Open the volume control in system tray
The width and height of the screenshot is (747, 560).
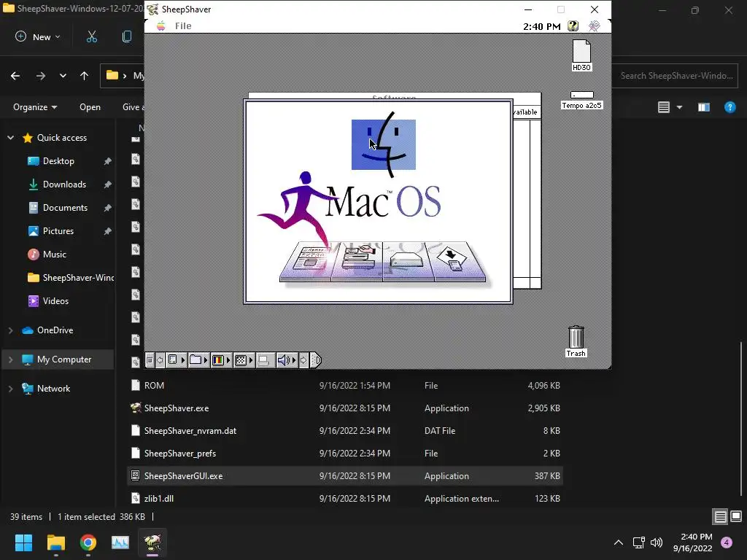point(657,542)
